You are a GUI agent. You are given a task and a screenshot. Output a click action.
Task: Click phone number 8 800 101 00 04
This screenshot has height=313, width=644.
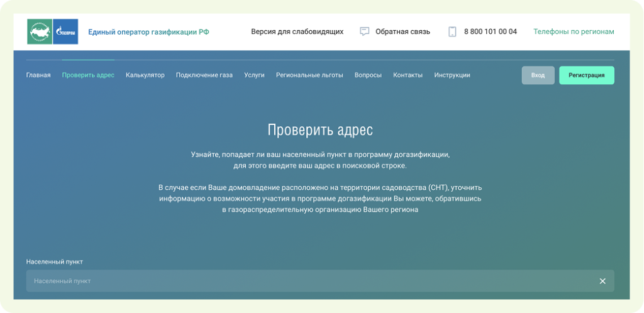(x=491, y=31)
